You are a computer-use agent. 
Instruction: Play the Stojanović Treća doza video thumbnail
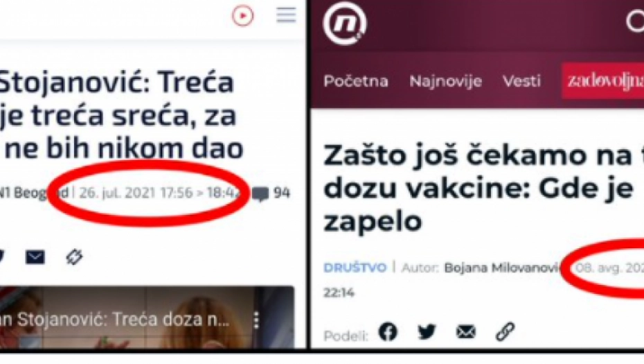(147, 318)
